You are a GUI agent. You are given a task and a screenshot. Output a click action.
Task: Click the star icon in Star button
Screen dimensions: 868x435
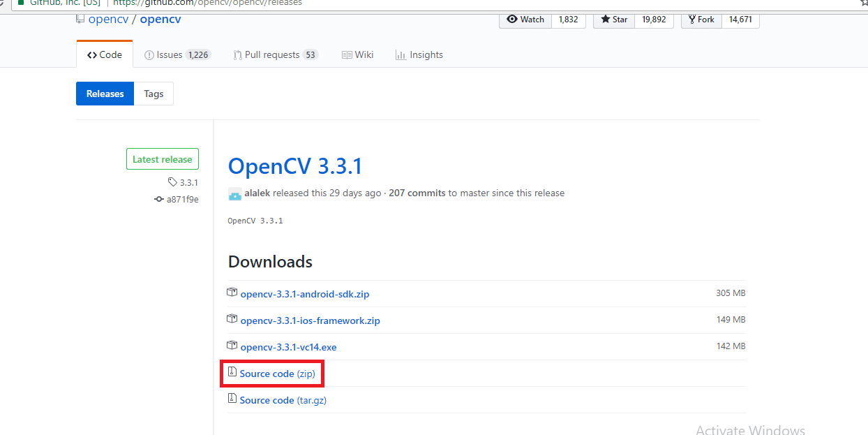[606, 20]
